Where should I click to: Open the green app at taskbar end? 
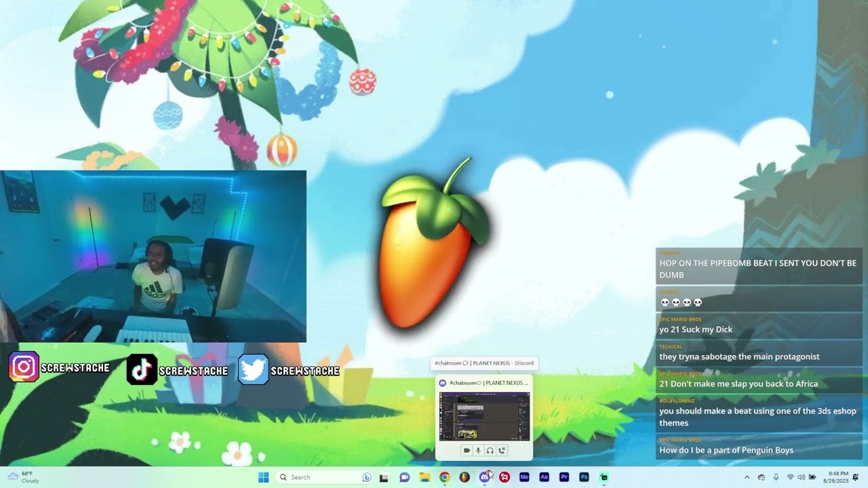coord(604,477)
